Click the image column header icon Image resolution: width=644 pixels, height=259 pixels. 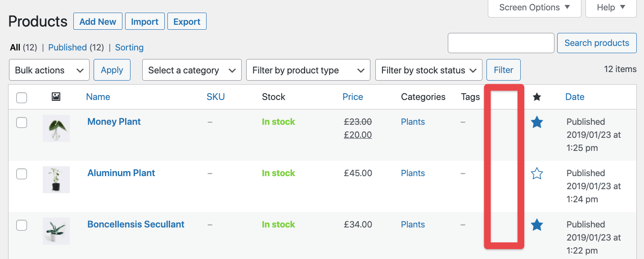tap(56, 97)
